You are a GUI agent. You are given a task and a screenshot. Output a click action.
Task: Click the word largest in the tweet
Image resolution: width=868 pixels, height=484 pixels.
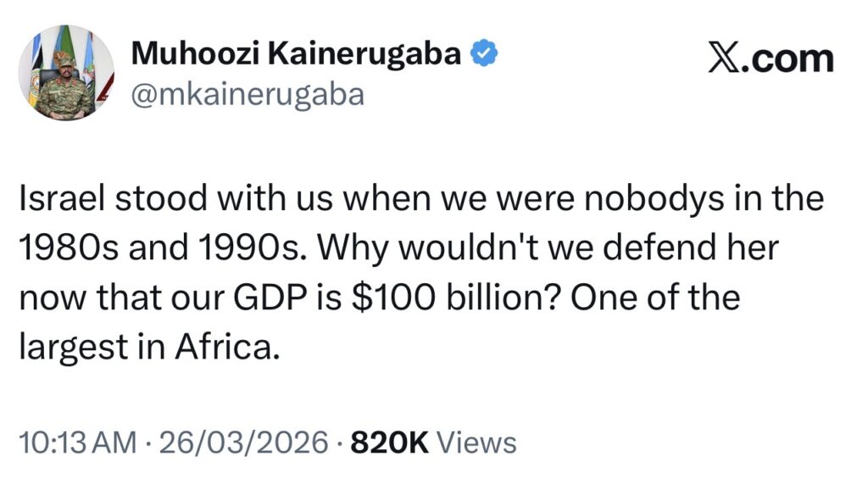point(70,347)
